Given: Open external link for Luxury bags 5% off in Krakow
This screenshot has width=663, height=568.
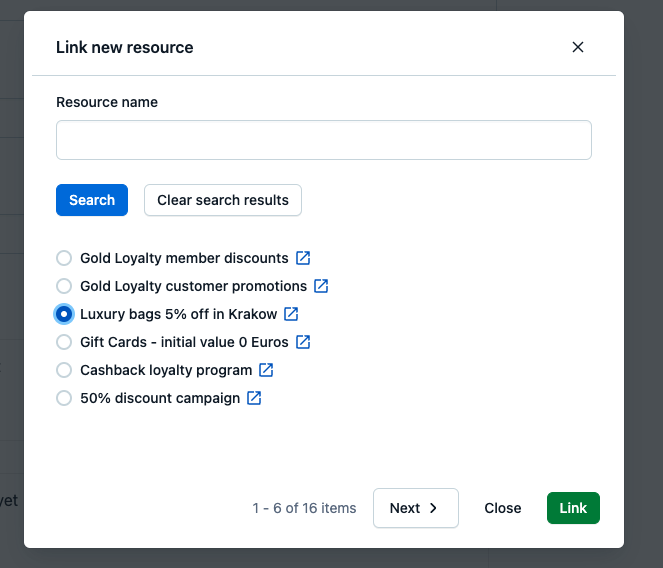Looking at the screenshot, I should 291,314.
